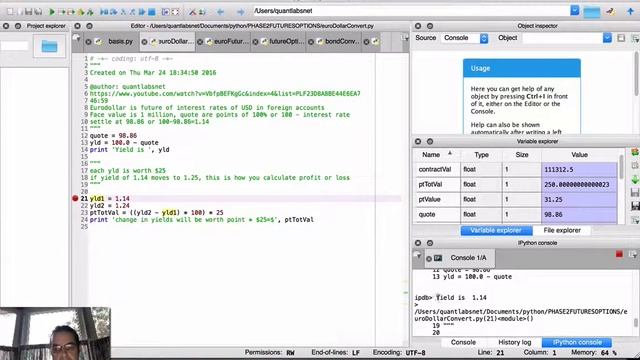Viewport: 640px width, 360px height.
Task: Click the Maximize current pane icon
Action: [x=166, y=12]
